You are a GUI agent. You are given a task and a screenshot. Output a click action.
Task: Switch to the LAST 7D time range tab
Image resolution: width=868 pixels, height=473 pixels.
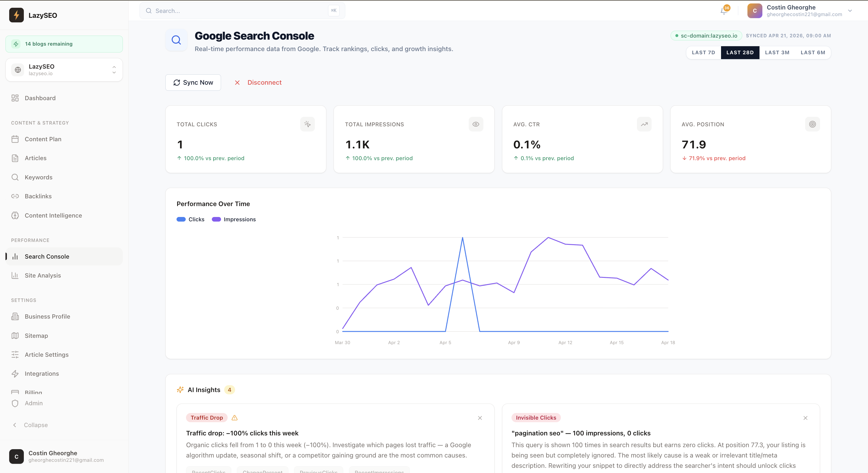coord(703,53)
